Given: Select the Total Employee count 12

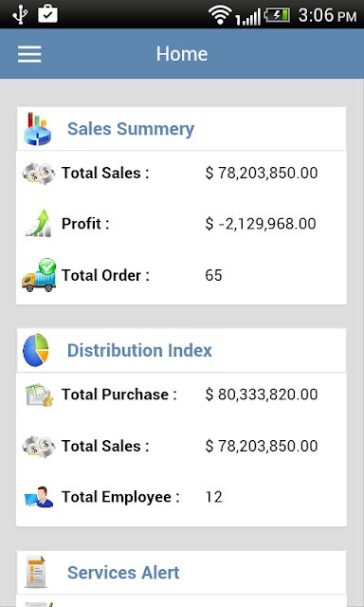Looking at the screenshot, I should coord(214,497).
